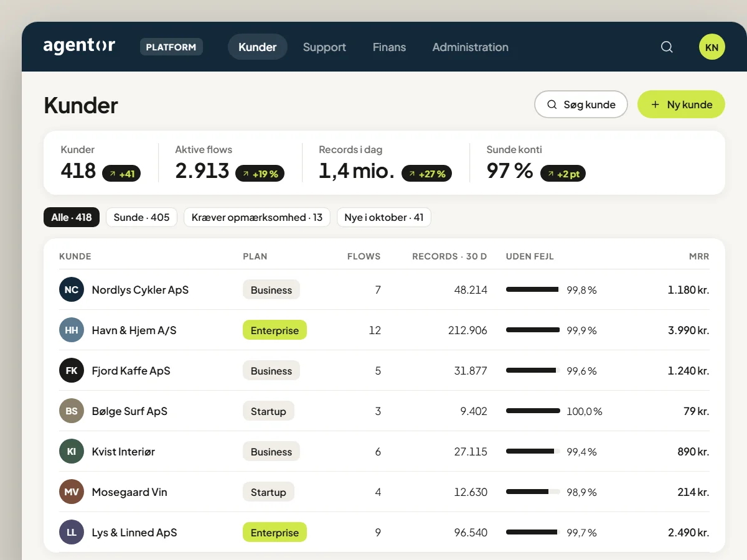Click the PLATFORM badge
Image resolution: width=747 pixels, height=560 pixels.
pyautogui.click(x=171, y=47)
